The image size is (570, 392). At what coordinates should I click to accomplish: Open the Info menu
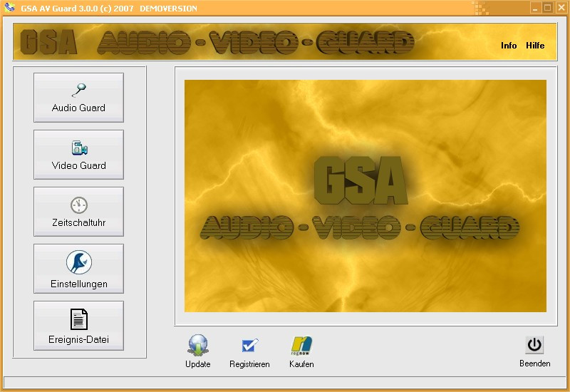[x=509, y=46]
